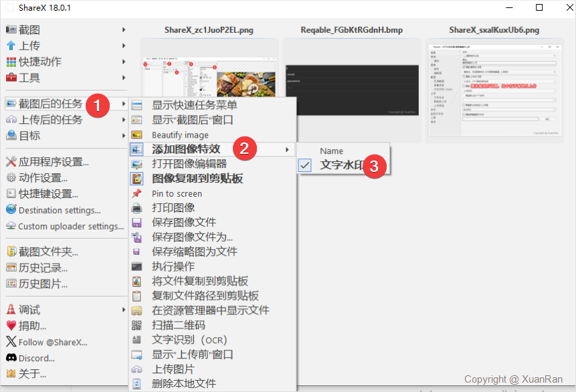Viewport: 576px width, 392px height.
Task: Click the red heart icon for 捐助
Action: pos(11,326)
